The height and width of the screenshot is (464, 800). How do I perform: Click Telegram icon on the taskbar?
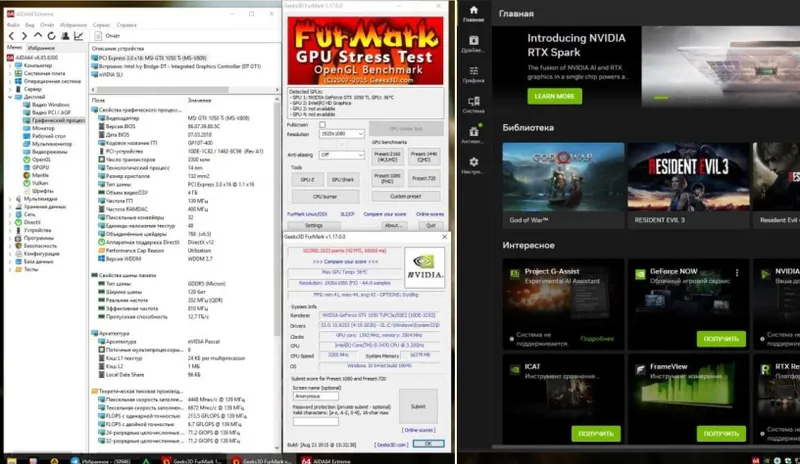[74, 461]
